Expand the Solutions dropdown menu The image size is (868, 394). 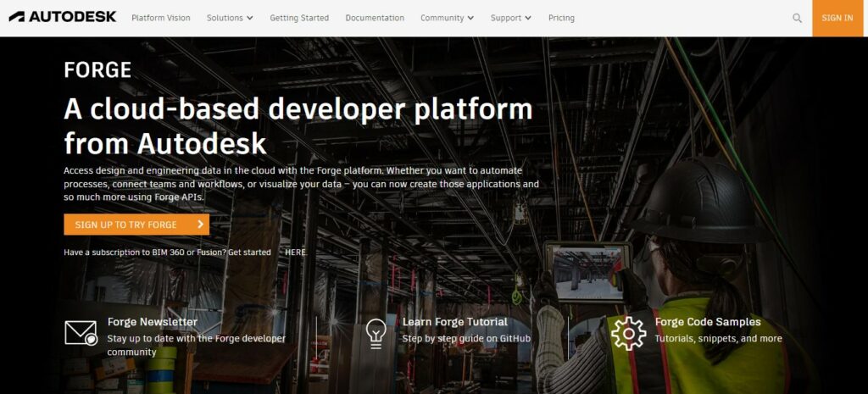230,18
